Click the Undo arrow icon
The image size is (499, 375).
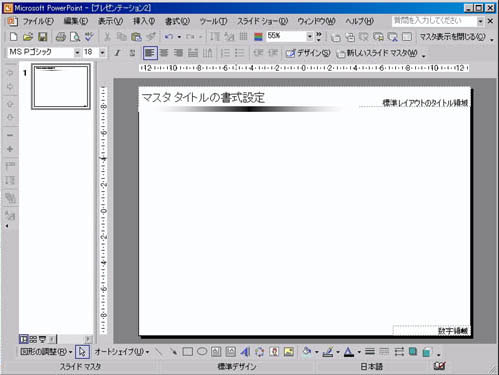(x=169, y=37)
